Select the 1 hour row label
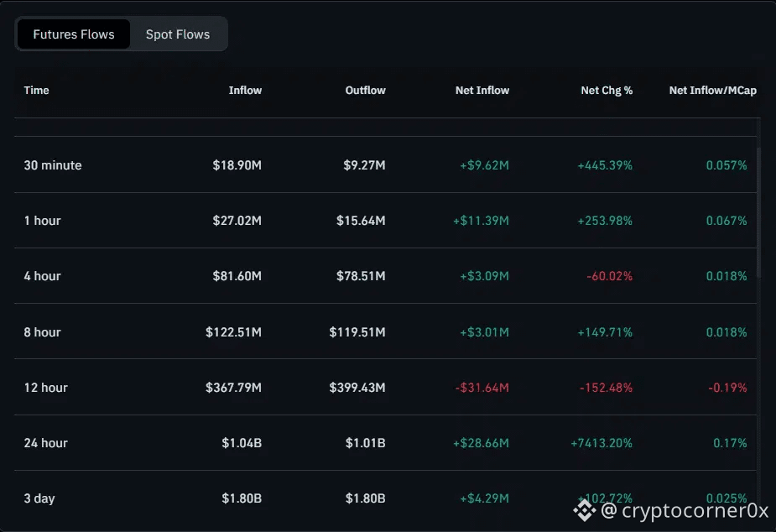The image size is (776, 532). point(43,221)
